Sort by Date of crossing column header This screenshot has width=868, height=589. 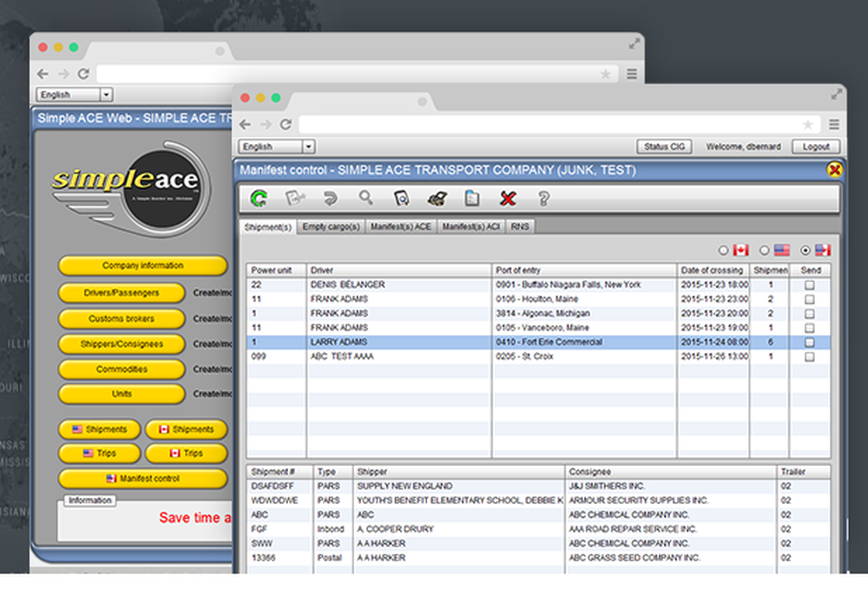pos(713,270)
